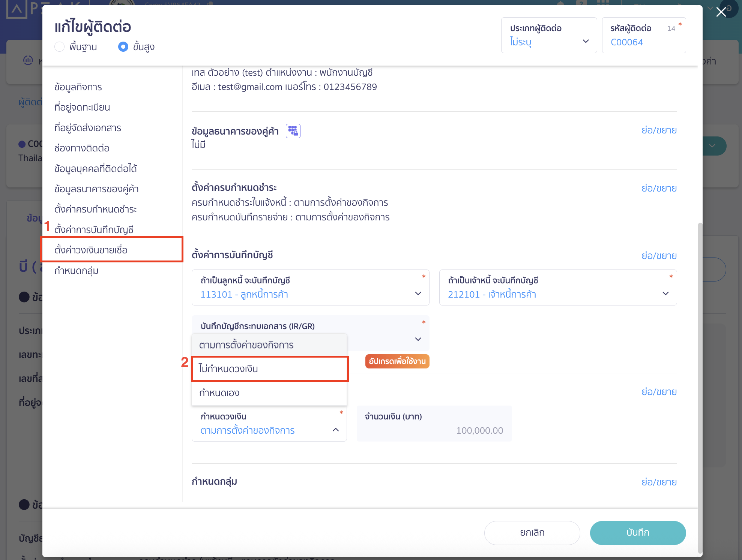This screenshot has height=560, width=742.
Task: Open the ประเภทผู้ติดต่อ dropdown
Action: pos(548,36)
